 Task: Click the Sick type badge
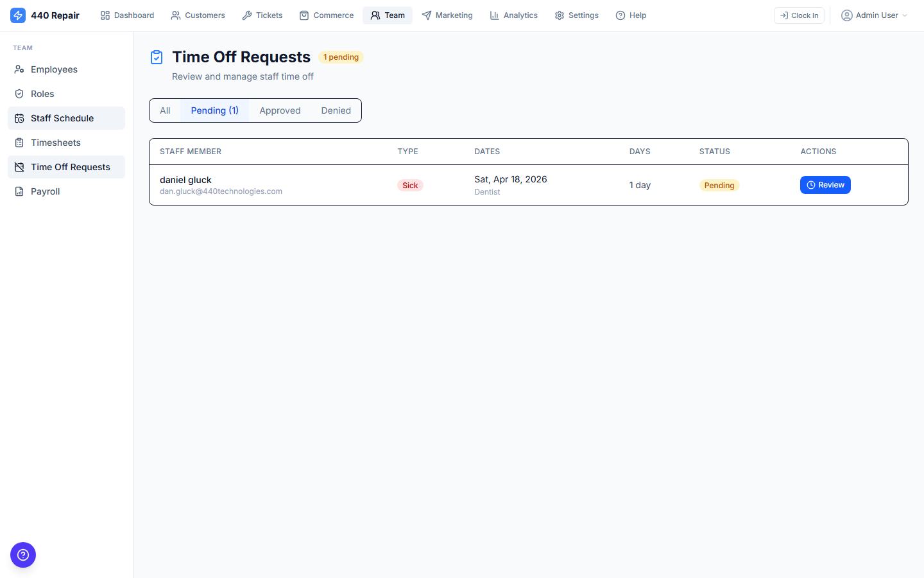(x=410, y=185)
